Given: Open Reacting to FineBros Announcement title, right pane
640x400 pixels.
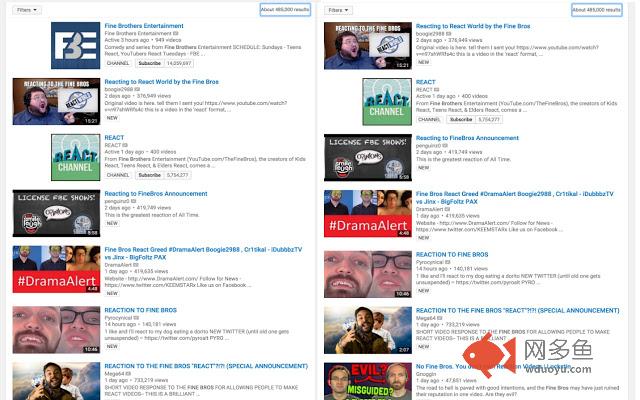Looking at the screenshot, I should (467, 138).
